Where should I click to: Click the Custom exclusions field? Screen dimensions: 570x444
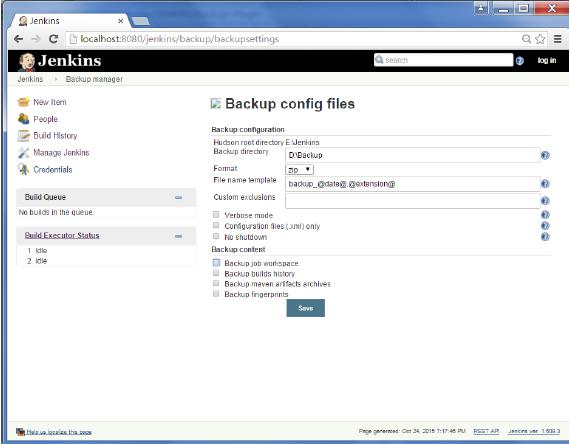tap(413, 201)
